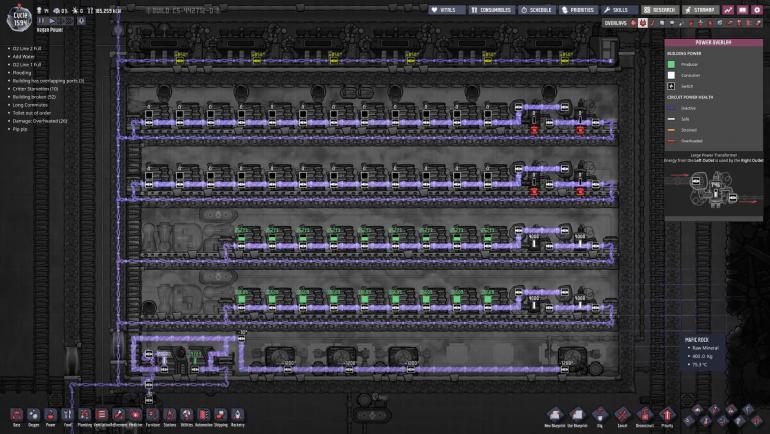Select the 'Flooding' alert
Viewport: 770px width, 434px height.
[22, 73]
